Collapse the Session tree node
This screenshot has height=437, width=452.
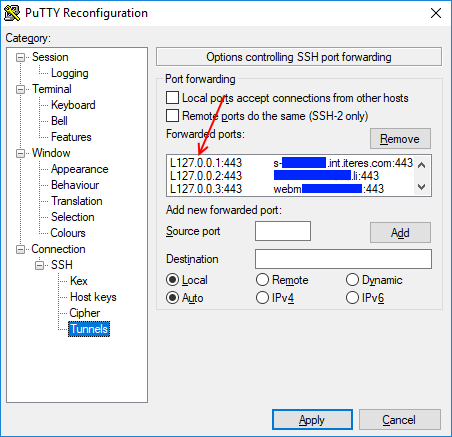(21, 58)
